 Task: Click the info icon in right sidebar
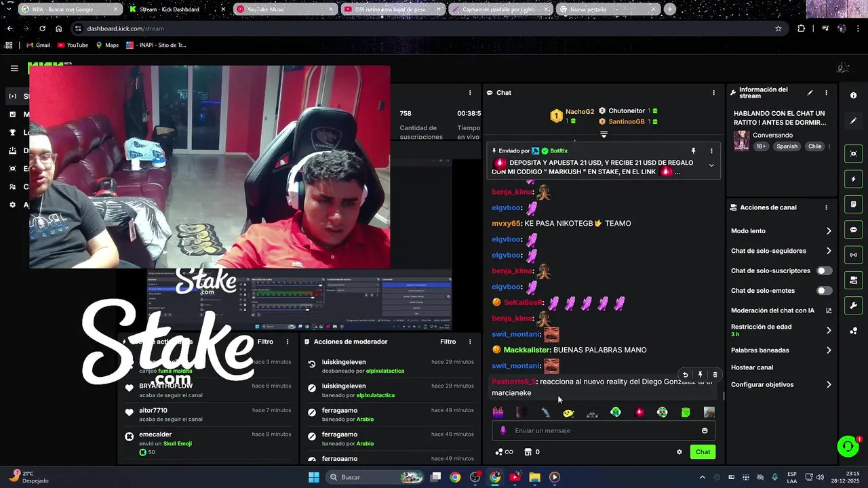point(853,96)
